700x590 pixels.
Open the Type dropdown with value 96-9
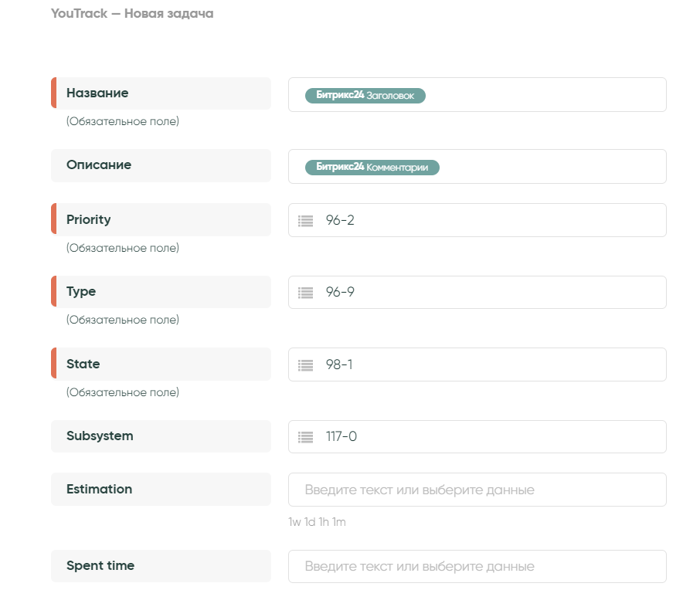(494, 293)
